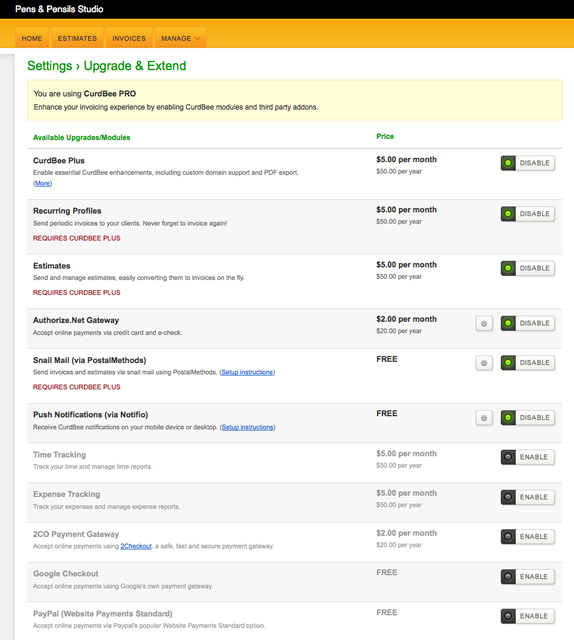Open settings gear for Snail Mail module
Viewport: 574px width, 640px height.
[484, 363]
